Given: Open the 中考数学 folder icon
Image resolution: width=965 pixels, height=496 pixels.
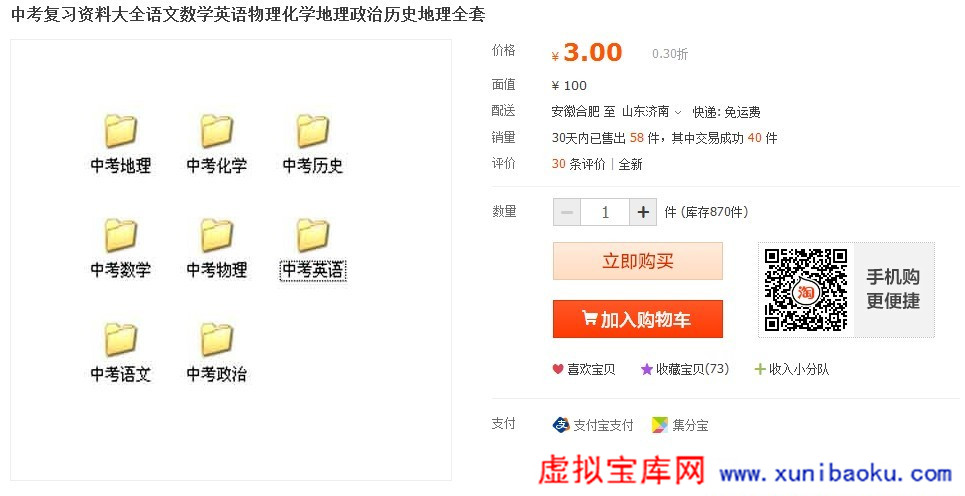Looking at the screenshot, I should click(121, 236).
